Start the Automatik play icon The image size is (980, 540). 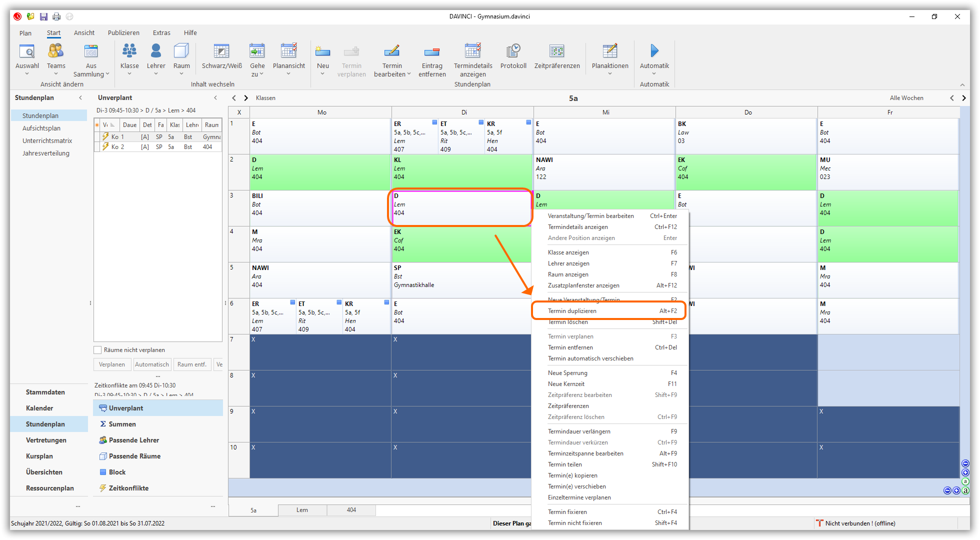pyautogui.click(x=654, y=51)
